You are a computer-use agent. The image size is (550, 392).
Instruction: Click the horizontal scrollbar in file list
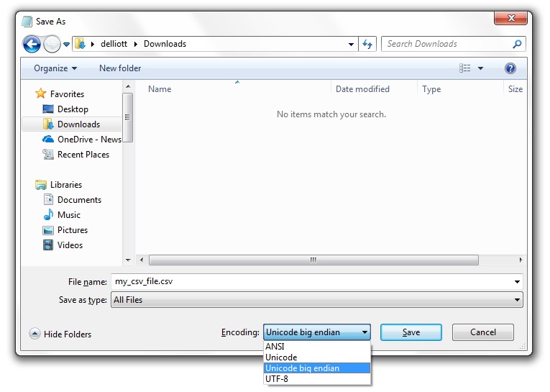click(313, 260)
